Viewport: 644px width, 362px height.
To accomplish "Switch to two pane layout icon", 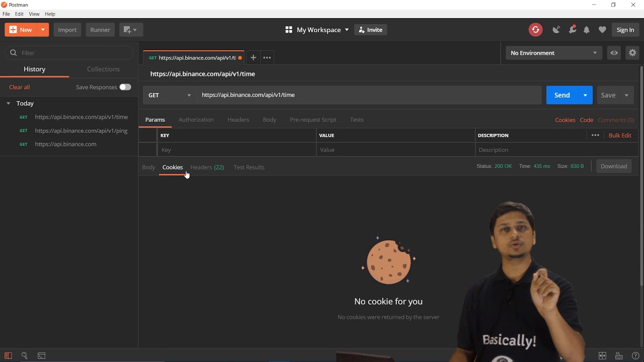I will 602,355.
